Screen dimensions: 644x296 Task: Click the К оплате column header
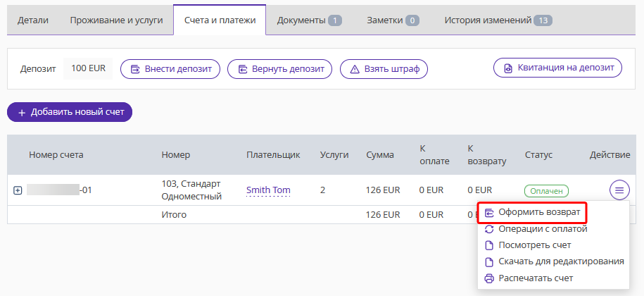pyautogui.click(x=434, y=155)
